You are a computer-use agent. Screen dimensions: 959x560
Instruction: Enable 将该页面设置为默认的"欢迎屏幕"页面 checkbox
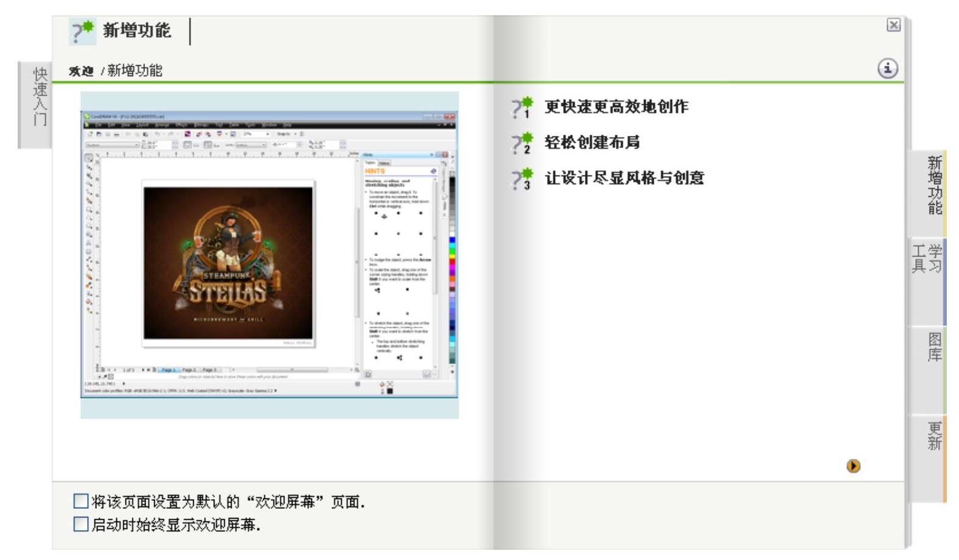click(x=80, y=502)
